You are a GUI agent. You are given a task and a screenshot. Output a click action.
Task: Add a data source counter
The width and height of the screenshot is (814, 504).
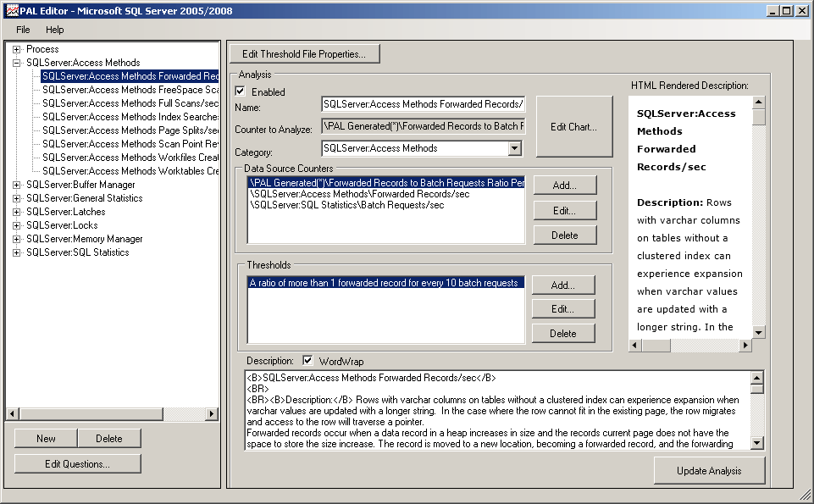pyautogui.click(x=565, y=186)
